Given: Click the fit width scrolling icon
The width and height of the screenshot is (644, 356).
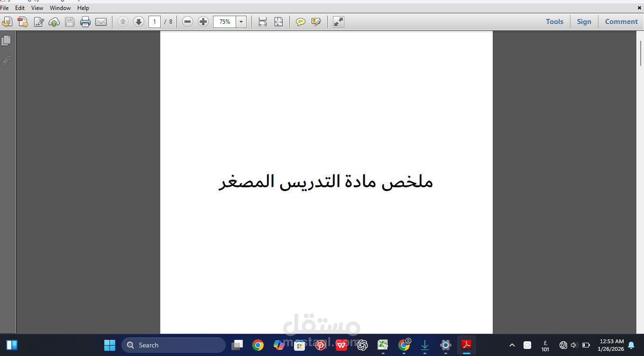Looking at the screenshot, I should (262, 22).
